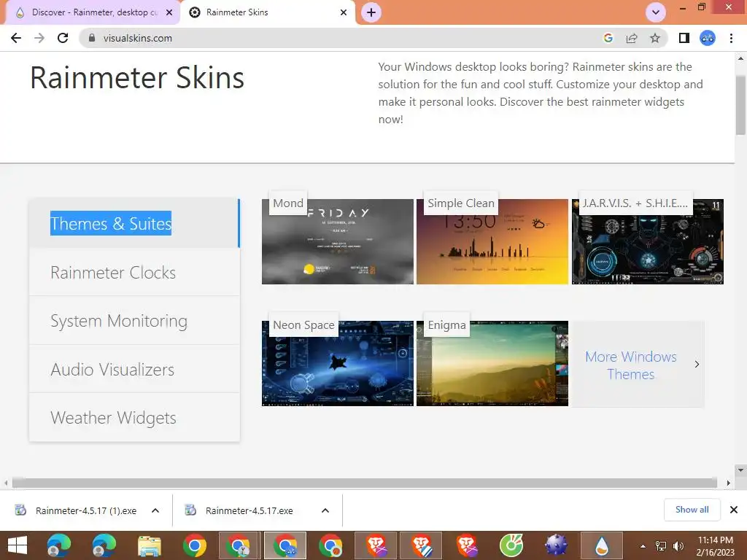This screenshot has height=560, width=747.
Task: Follow the More Windows Themes link
Action: (638, 365)
